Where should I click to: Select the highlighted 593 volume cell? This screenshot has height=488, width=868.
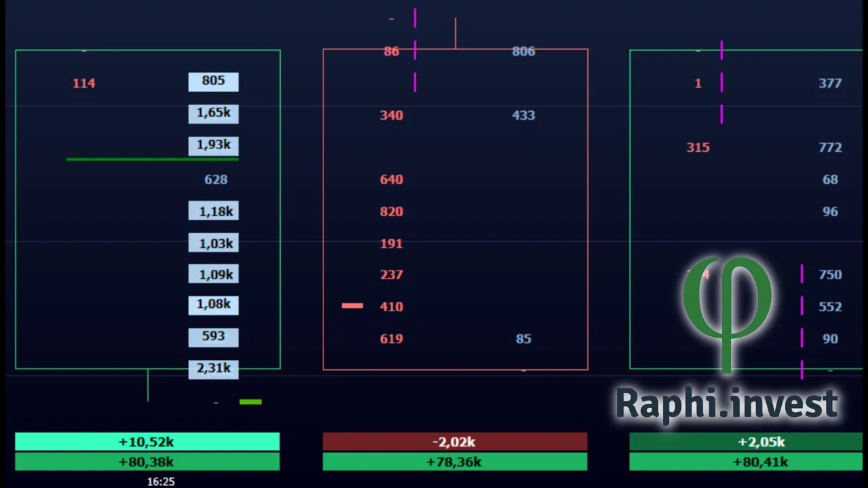[x=214, y=337]
